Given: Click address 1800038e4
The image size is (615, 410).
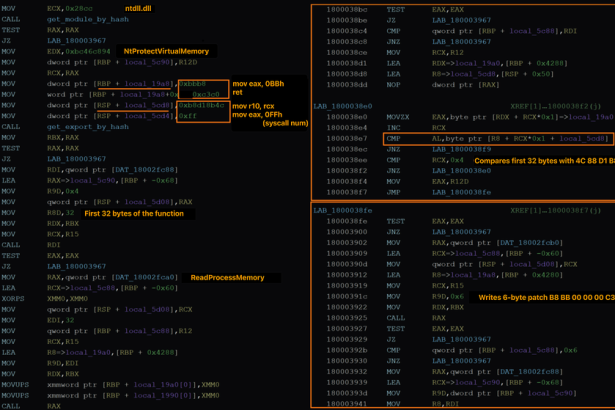Looking at the screenshot, I should pos(347,128).
